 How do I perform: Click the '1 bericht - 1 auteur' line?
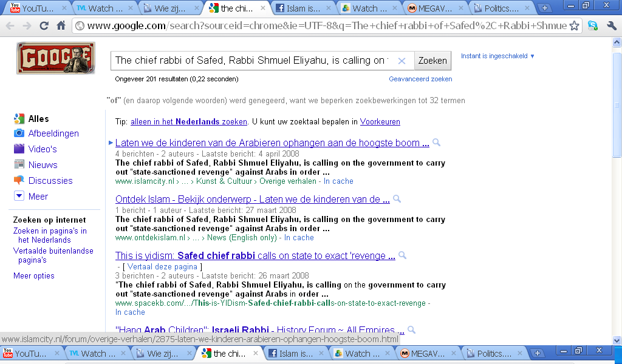pos(205,210)
